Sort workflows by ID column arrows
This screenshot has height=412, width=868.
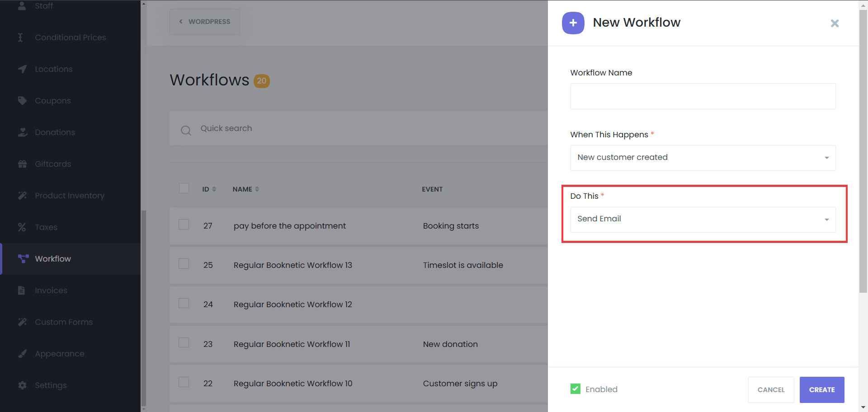click(214, 189)
